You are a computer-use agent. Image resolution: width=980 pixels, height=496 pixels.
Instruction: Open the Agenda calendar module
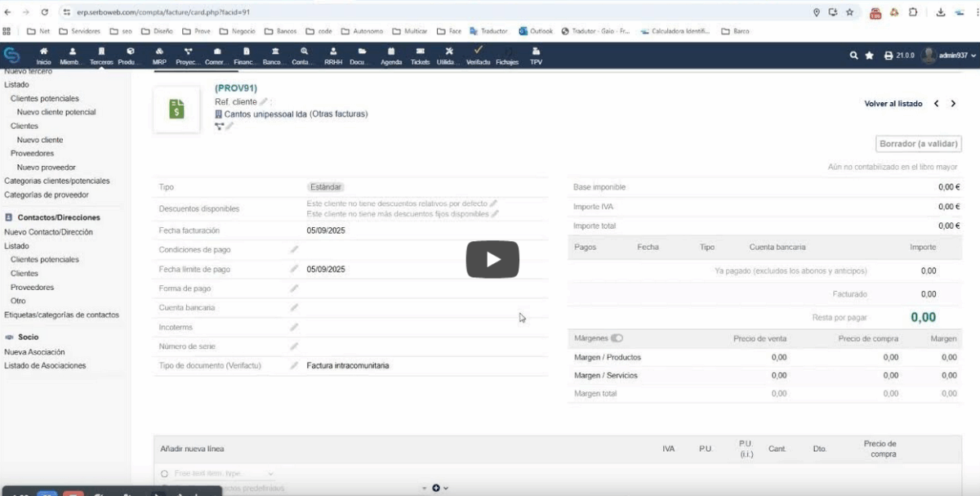tap(391, 55)
